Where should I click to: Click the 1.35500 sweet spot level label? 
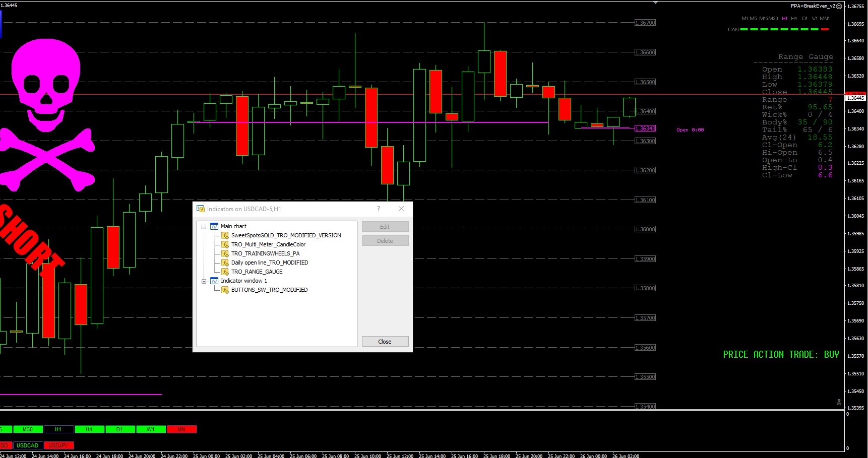pos(645,377)
